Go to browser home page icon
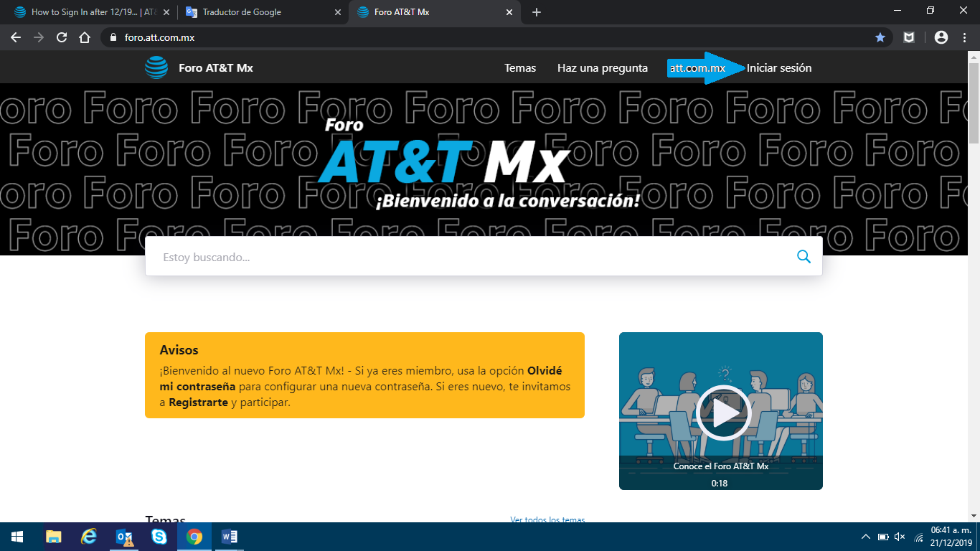The image size is (980, 551). click(x=85, y=37)
